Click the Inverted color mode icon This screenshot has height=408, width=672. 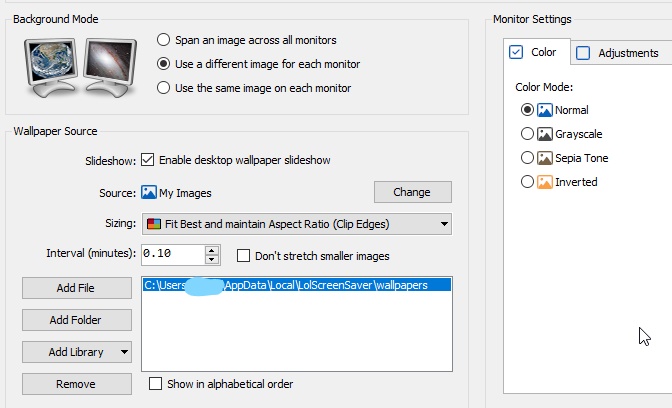pyautogui.click(x=545, y=182)
